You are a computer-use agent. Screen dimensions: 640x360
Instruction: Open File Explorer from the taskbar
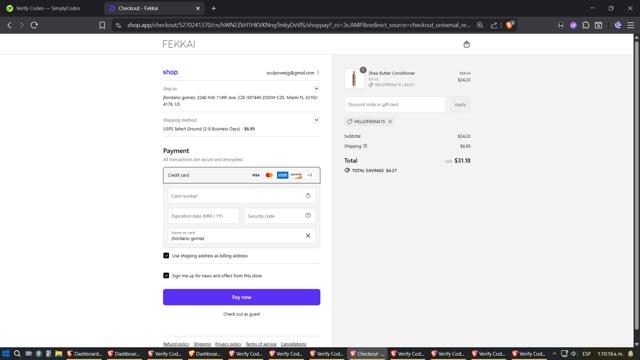coord(58,353)
